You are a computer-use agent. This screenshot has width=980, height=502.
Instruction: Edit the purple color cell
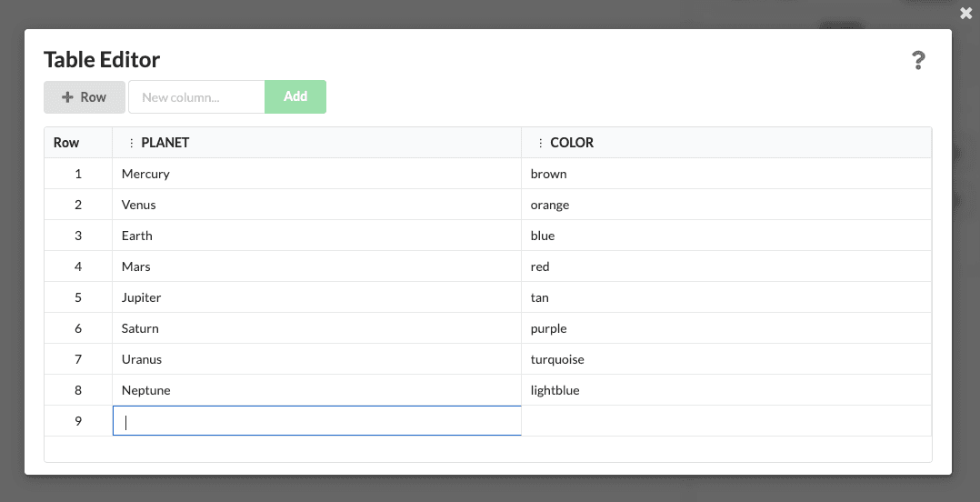tap(725, 328)
